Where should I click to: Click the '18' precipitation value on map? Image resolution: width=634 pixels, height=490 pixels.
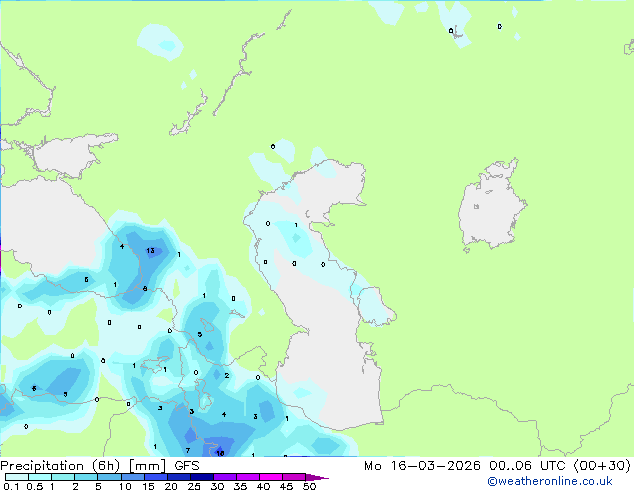(220, 453)
